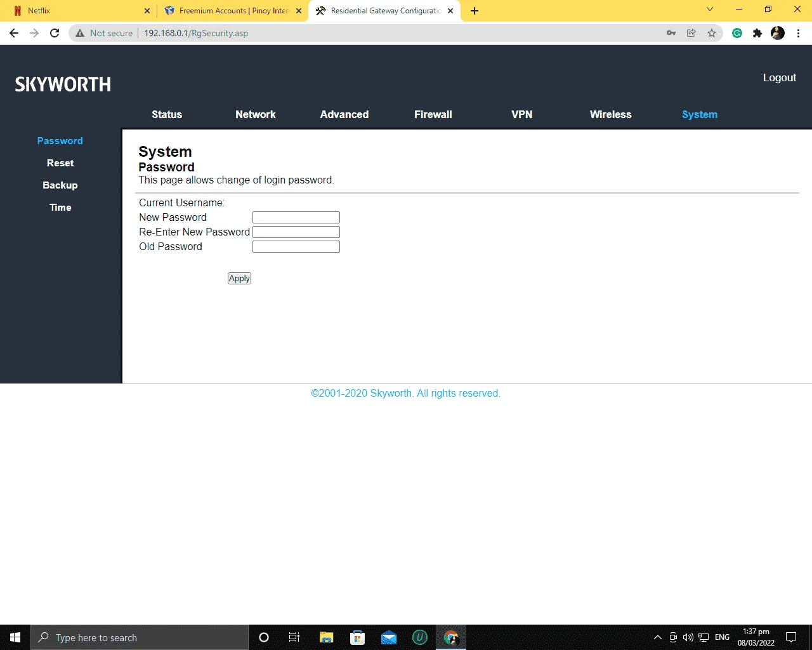Screen dimensions: 812x650
Task: Click the taskbar search box
Action: (x=140, y=637)
